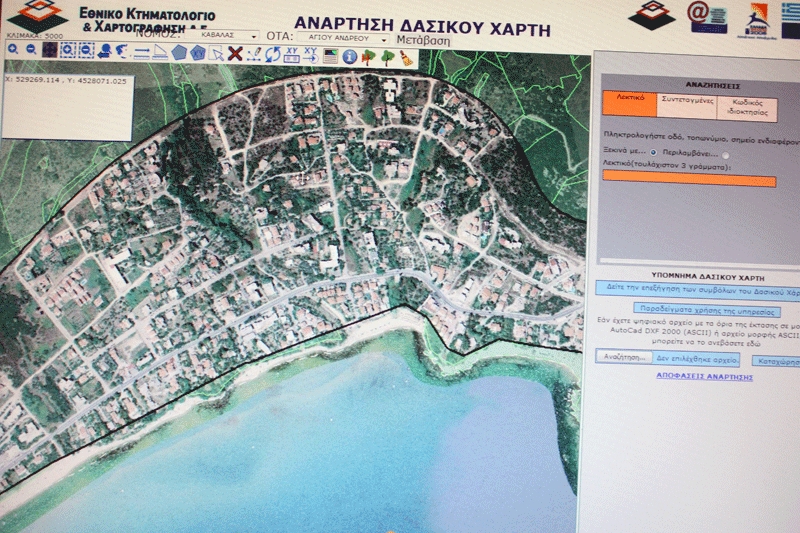Click the red X delete tool

(234, 53)
